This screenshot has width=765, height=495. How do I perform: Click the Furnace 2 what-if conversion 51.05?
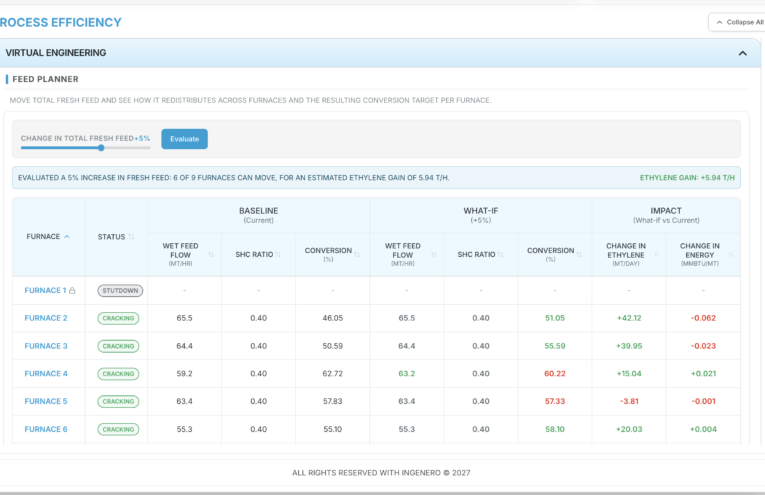click(555, 318)
